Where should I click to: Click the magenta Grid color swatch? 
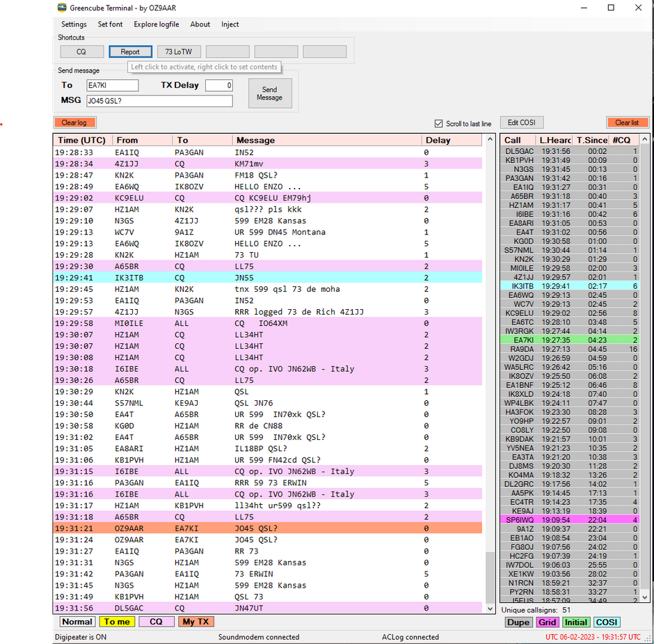click(x=548, y=622)
